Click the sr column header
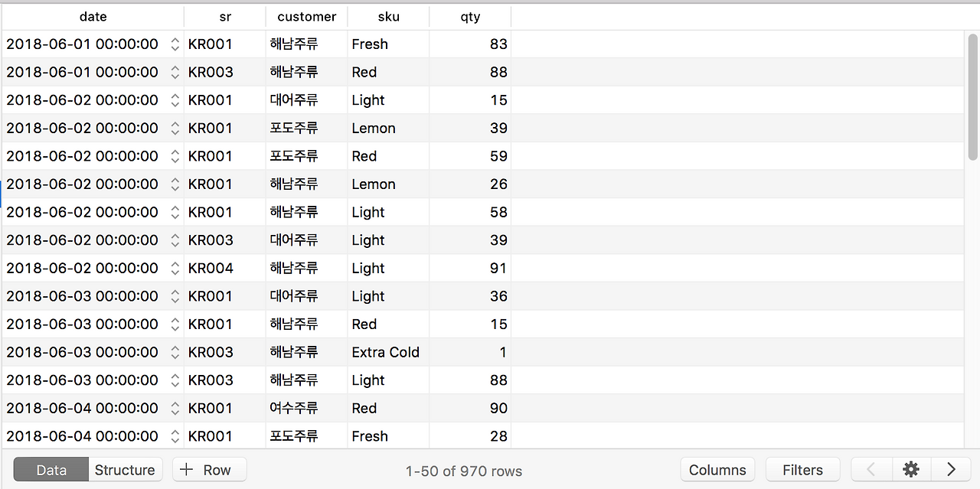 (225, 16)
